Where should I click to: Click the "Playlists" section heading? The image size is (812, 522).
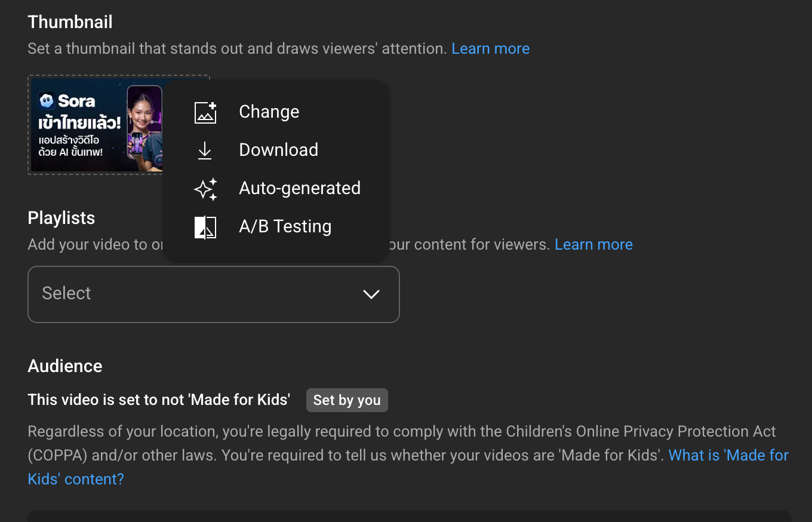tap(61, 218)
